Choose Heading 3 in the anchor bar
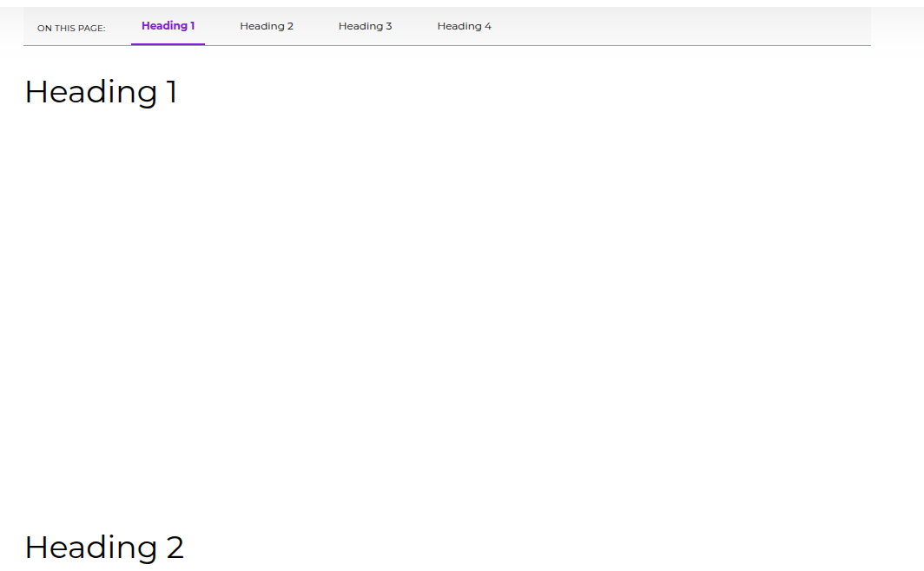This screenshot has height=571, width=924. click(365, 26)
